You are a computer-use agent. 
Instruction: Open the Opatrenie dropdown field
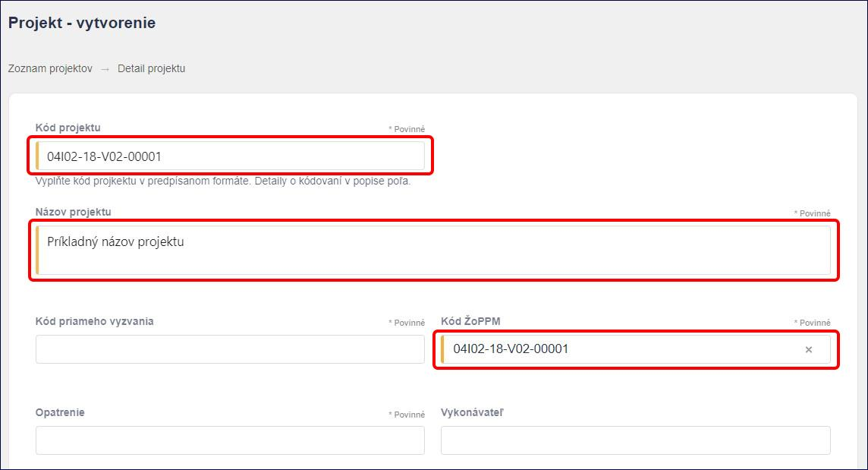[231, 440]
